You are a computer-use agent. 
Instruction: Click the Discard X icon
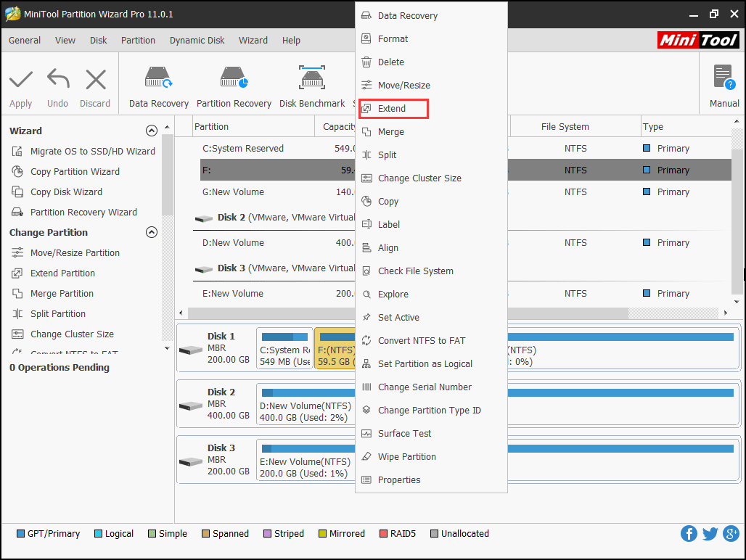tap(96, 79)
